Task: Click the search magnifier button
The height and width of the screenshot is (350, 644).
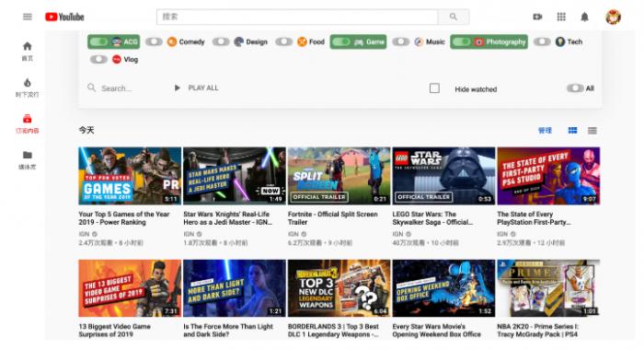Action: click(454, 17)
